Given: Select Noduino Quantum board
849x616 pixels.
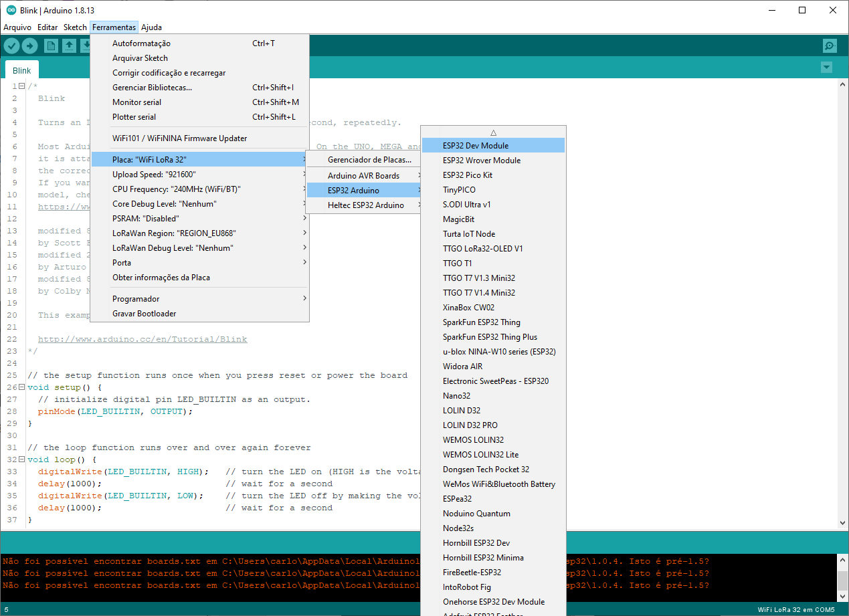Looking at the screenshot, I should [x=494, y=514].
